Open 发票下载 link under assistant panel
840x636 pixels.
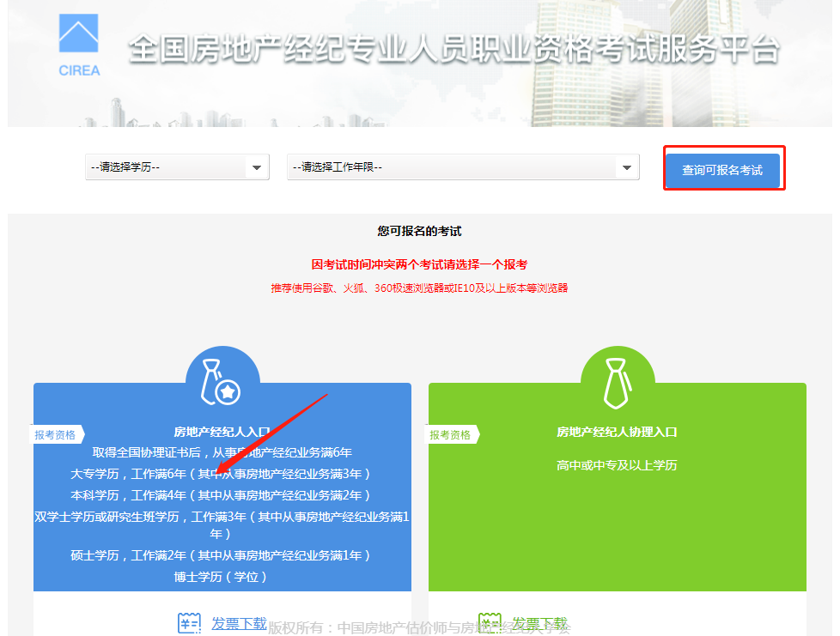539,623
